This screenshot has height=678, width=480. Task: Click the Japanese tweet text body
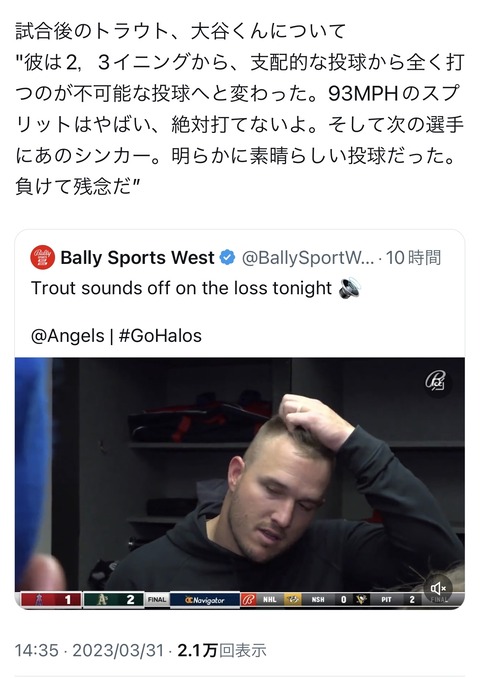pos(240,109)
